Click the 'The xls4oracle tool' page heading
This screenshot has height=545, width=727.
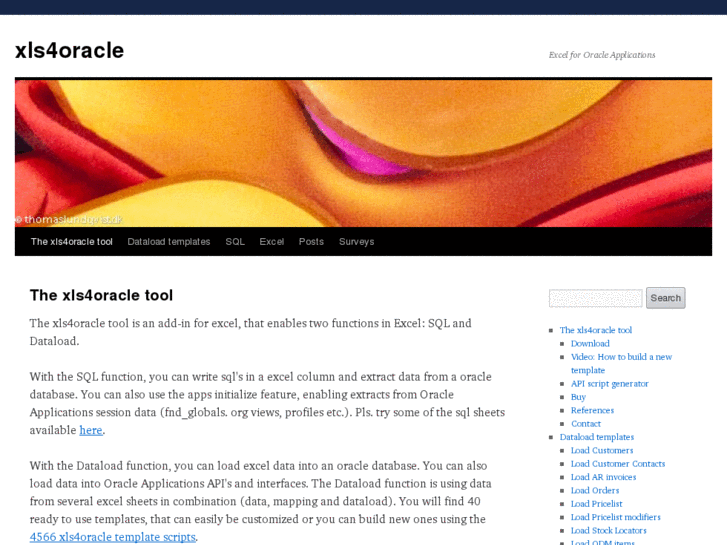tap(102, 295)
